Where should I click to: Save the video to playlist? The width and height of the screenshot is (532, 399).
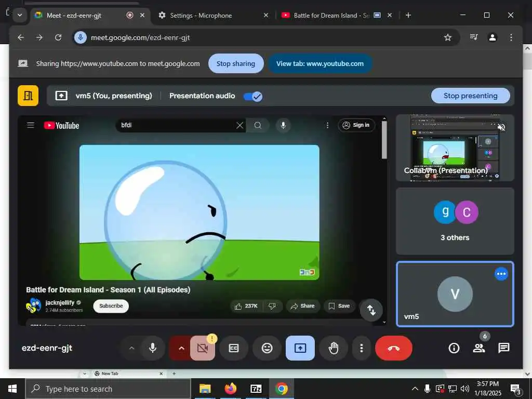tap(339, 306)
